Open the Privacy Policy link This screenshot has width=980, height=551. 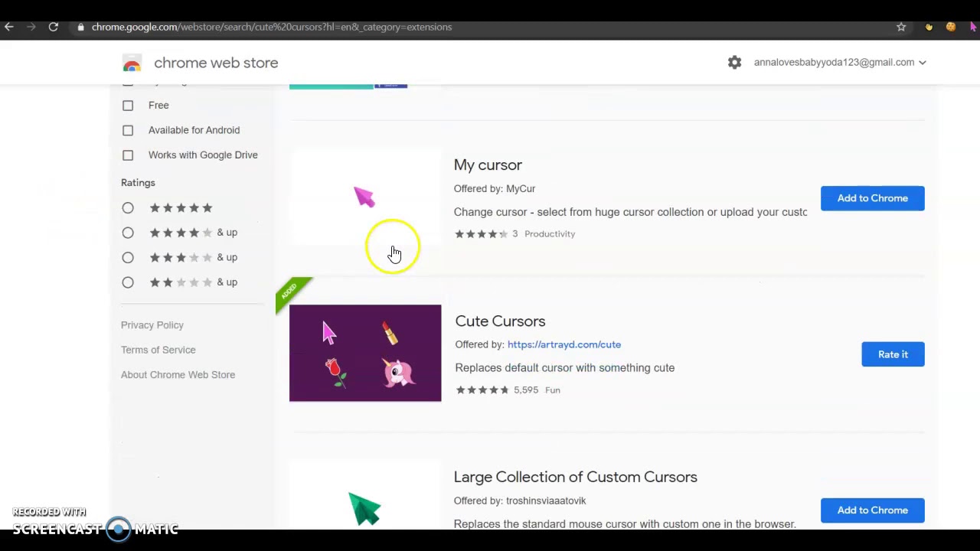pos(152,325)
